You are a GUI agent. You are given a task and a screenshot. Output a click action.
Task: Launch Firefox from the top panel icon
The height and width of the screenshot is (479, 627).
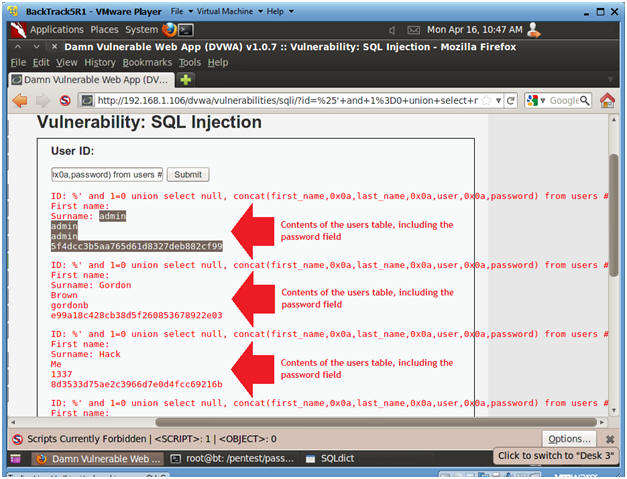pyautogui.click(x=169, y=30)
